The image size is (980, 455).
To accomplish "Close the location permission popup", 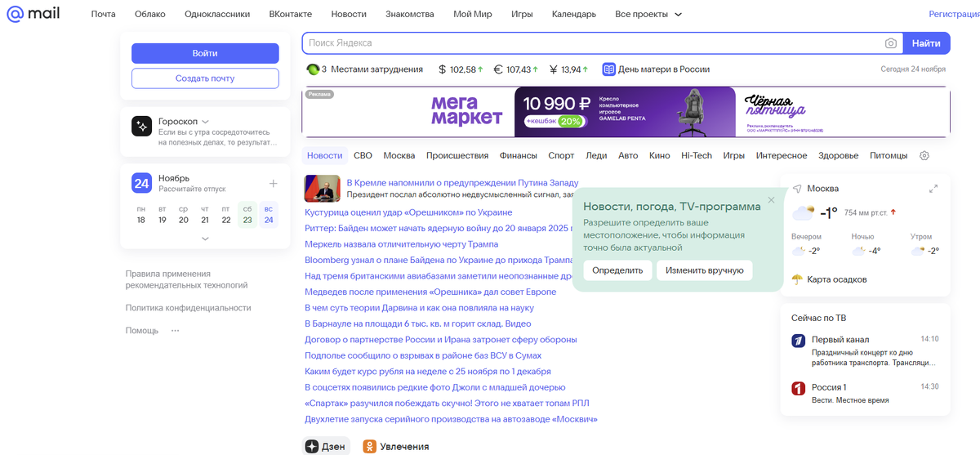I will coord(771,200).
